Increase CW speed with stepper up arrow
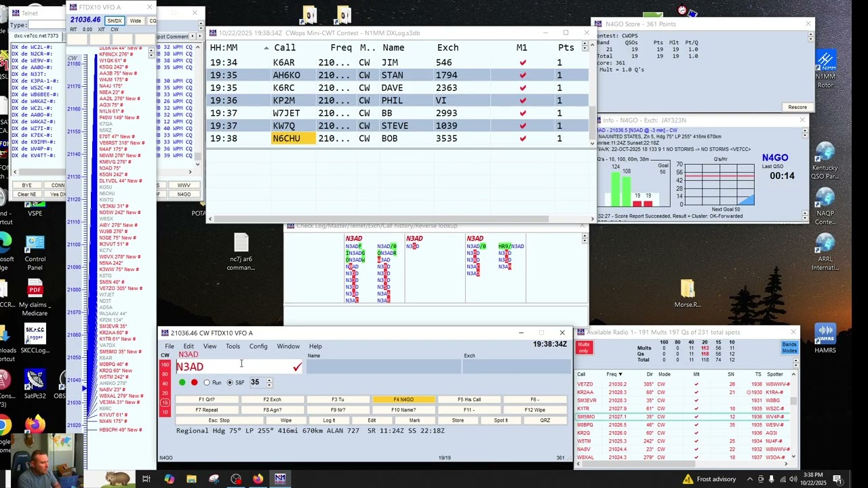Screen dimensions: 868x488 pos(269,380)
